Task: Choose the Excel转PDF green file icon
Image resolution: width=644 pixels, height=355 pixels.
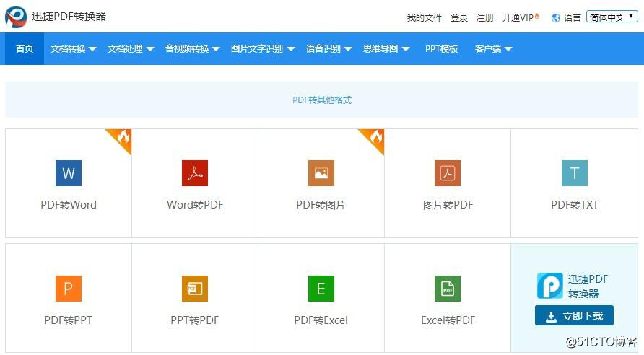Action: coord(448,289)
